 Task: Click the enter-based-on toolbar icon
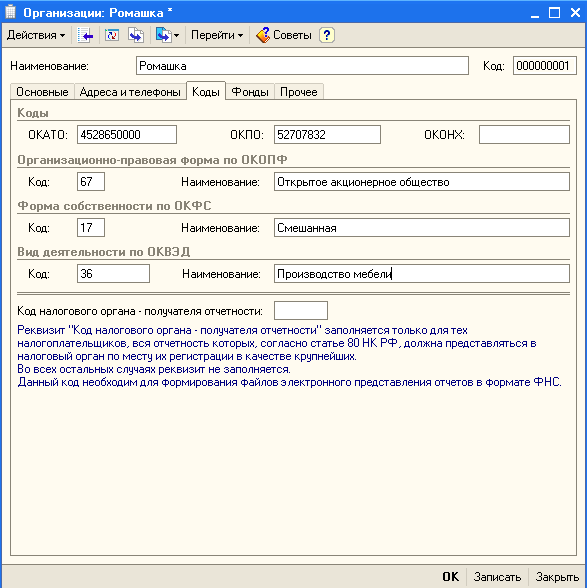(x=164, y=35)
